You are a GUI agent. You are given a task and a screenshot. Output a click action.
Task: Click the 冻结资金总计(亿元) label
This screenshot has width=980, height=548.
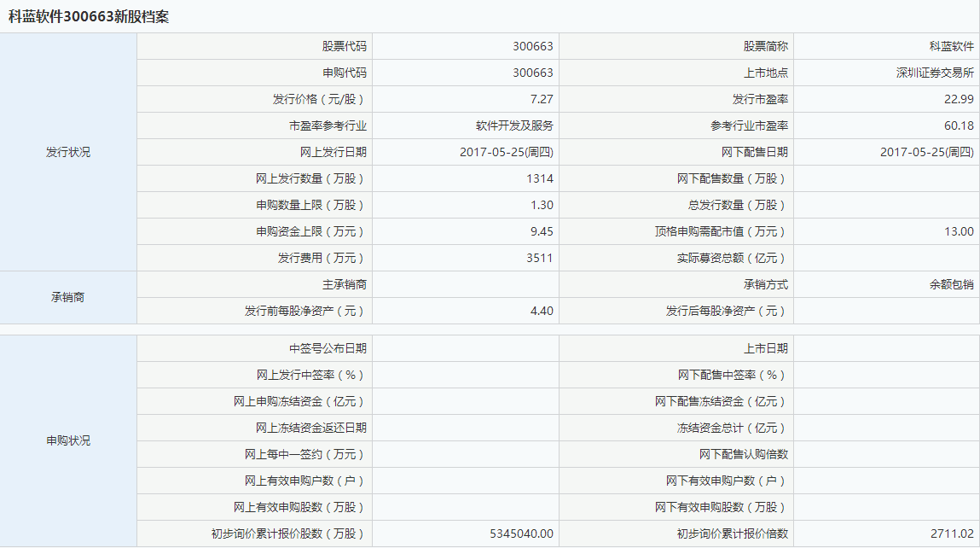click(x=733, y=428)
